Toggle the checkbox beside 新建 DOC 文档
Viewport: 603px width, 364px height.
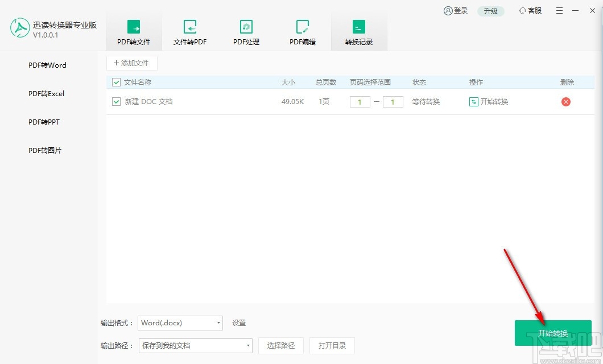[x=116, y=102]
